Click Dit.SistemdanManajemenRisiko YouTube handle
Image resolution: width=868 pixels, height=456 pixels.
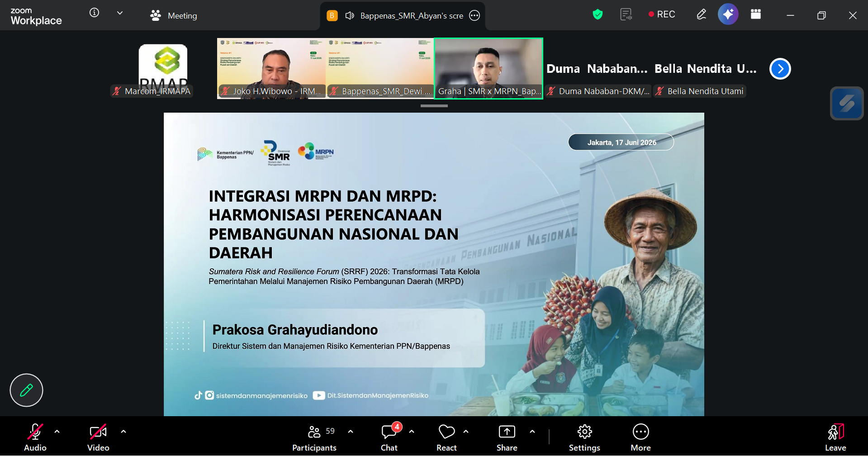click(x=378, y=395)
